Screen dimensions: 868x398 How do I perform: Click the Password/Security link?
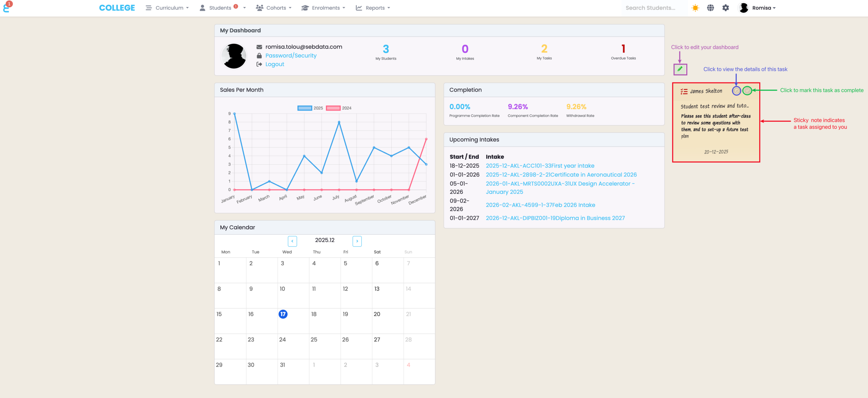[291, 56]
